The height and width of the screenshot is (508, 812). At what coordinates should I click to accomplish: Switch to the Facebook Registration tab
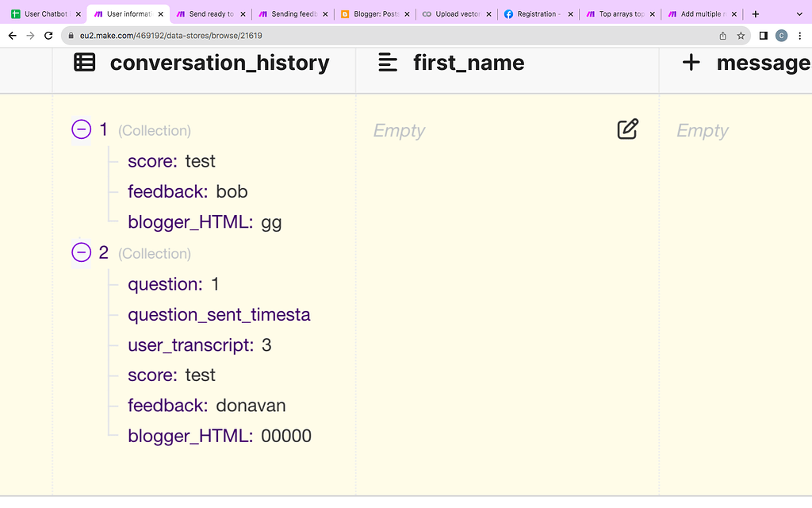click(x=537, y=13)
